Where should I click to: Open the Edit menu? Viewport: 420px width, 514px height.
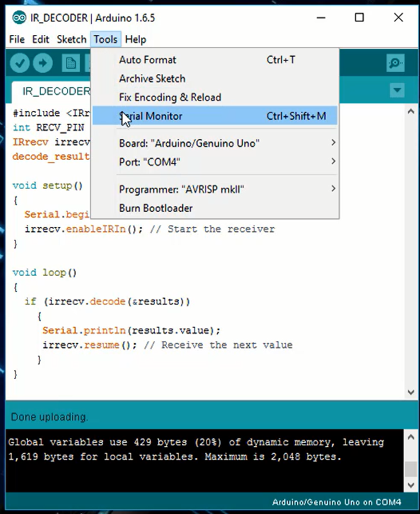(x=41, y=39)
